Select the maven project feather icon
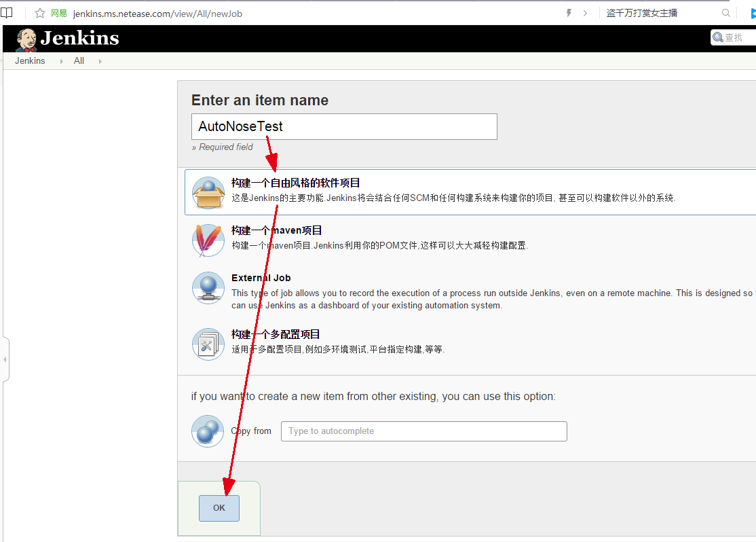This screenshot has height=542, width=756. (x=208, y=240)
